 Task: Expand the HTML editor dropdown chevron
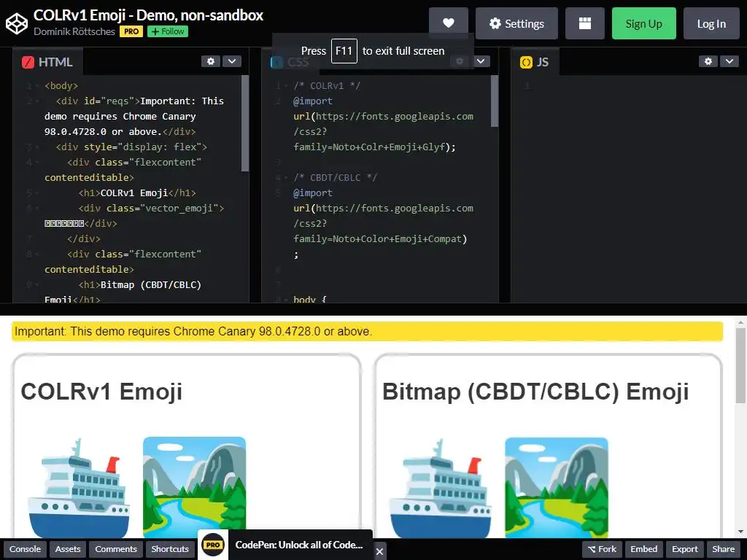(232, 61)
